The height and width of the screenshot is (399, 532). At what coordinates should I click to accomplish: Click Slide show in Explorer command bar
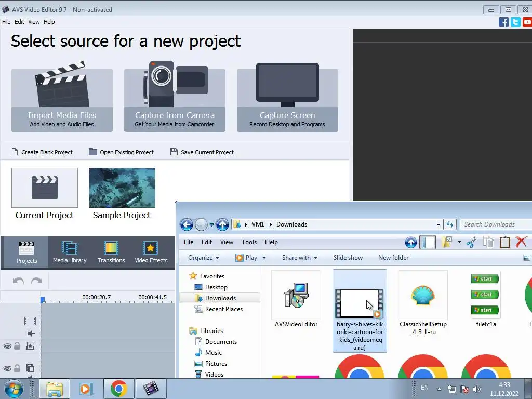pyautogui.click(x=348, y=258)
